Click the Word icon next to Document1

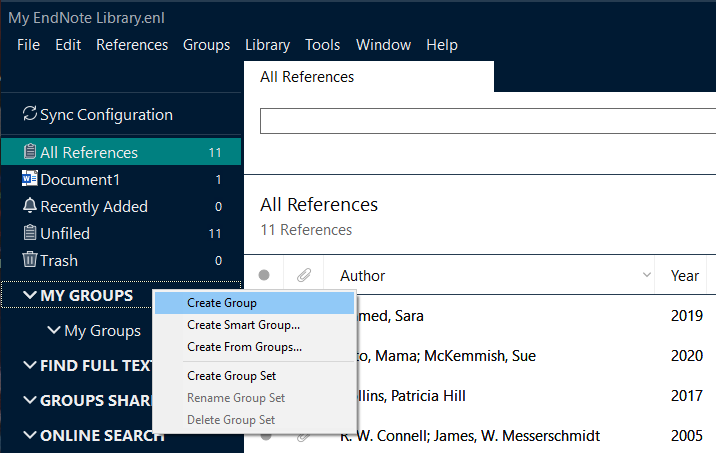click(x=30, y=179)
